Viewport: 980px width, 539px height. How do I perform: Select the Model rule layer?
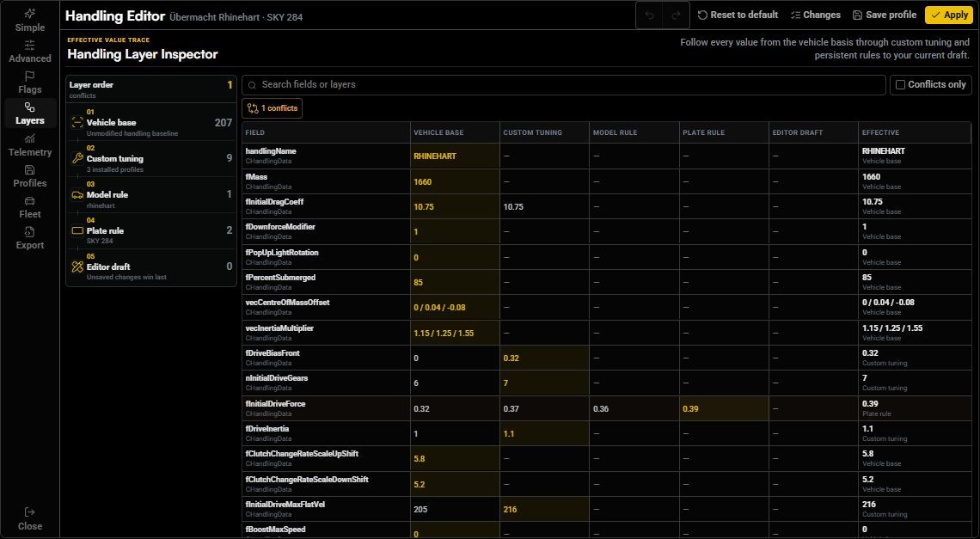(x=151, y=194)
